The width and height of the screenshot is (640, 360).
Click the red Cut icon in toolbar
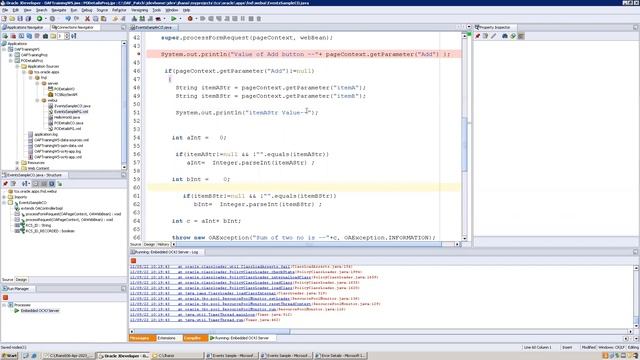point(87,18)
